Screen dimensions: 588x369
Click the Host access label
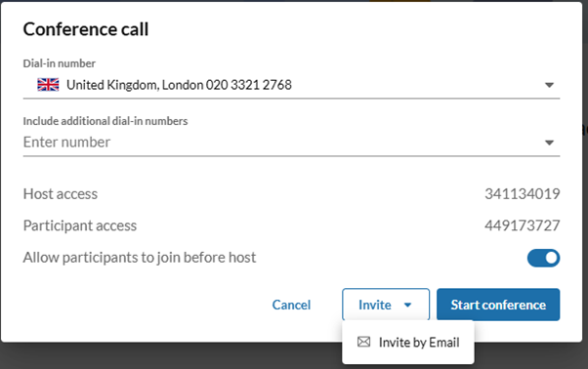point(61,194)
